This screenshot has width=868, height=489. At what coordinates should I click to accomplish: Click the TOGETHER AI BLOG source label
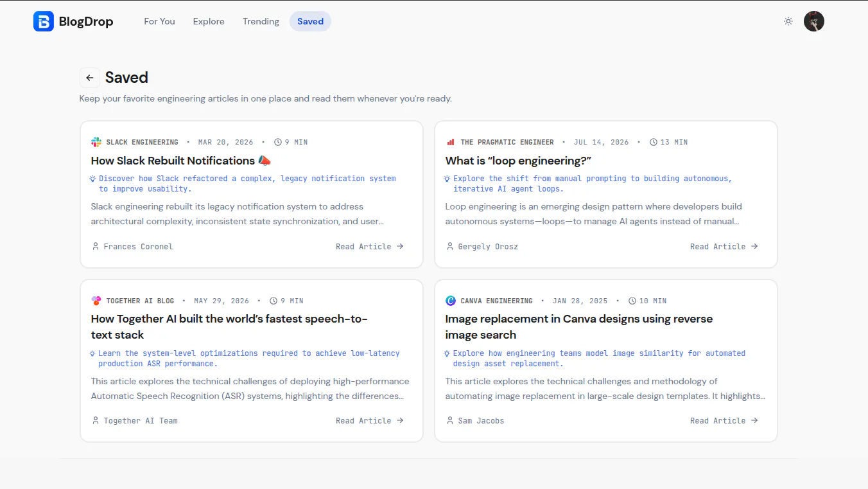point(140,301)
